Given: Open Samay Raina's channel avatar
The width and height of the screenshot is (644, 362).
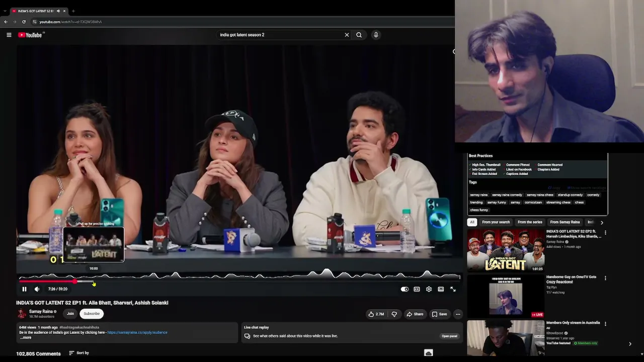Looking at the screenshot, I should coord(22,314).
